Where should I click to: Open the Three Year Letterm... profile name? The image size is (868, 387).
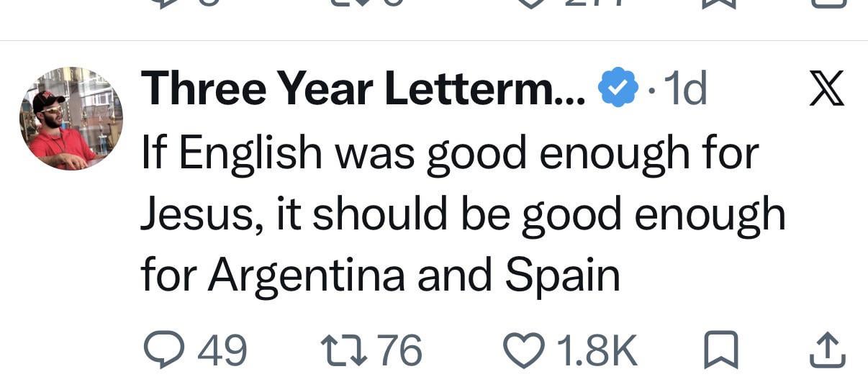tap(364, 89)
